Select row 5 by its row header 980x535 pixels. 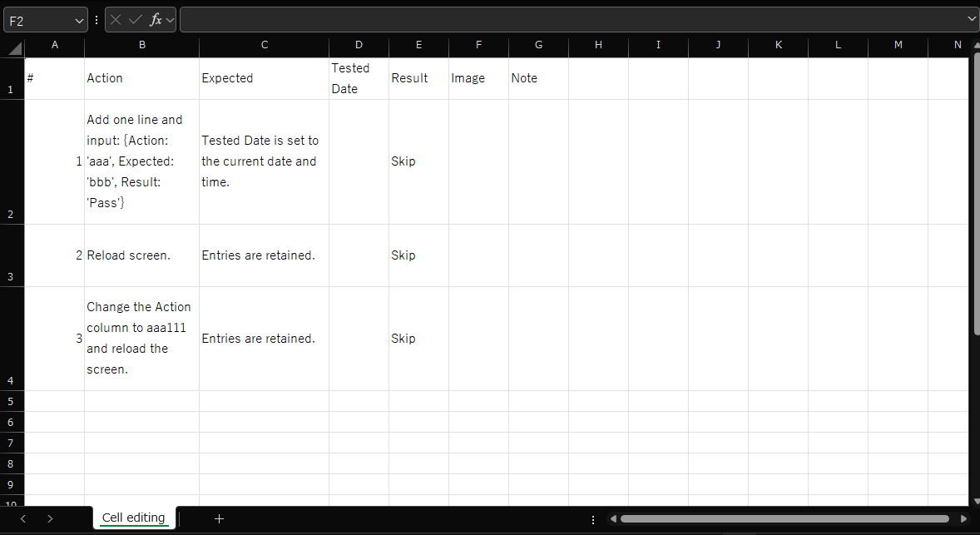pos(12,401)
